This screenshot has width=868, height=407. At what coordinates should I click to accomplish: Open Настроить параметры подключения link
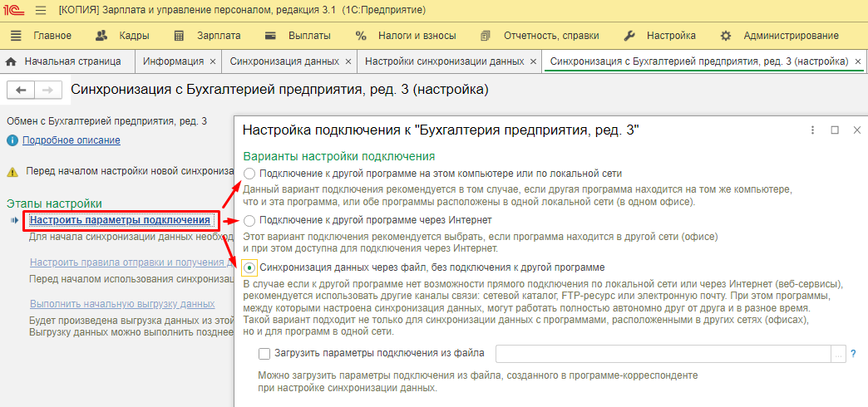(120, 220)
